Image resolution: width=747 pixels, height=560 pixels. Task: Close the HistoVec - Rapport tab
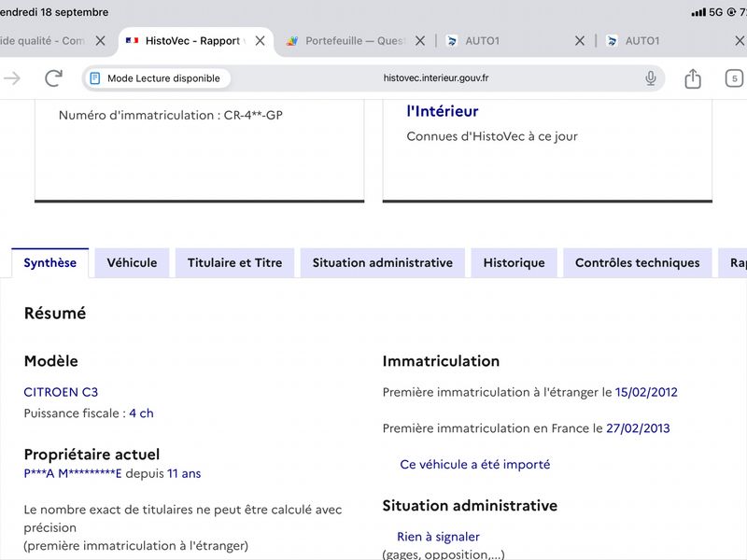point(260,41)
